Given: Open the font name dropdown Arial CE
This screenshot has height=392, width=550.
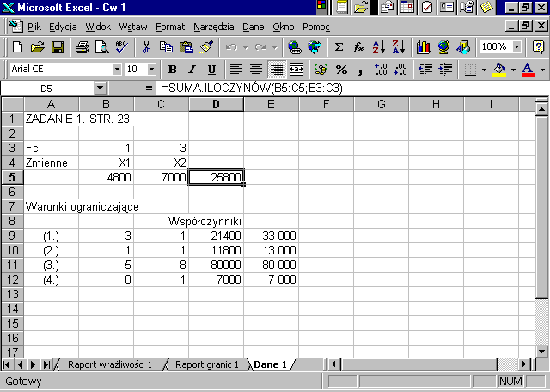Looking at the screenshot, I should click(117, 69).
